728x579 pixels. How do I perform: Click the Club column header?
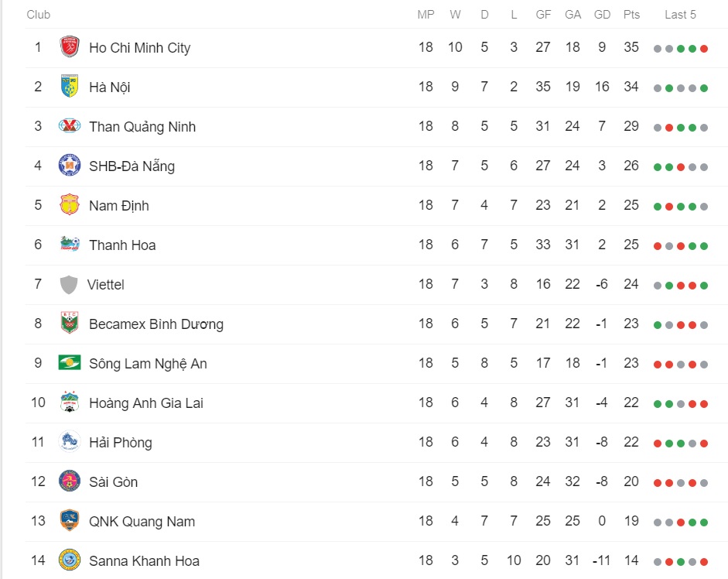click(x=38, y=15)
